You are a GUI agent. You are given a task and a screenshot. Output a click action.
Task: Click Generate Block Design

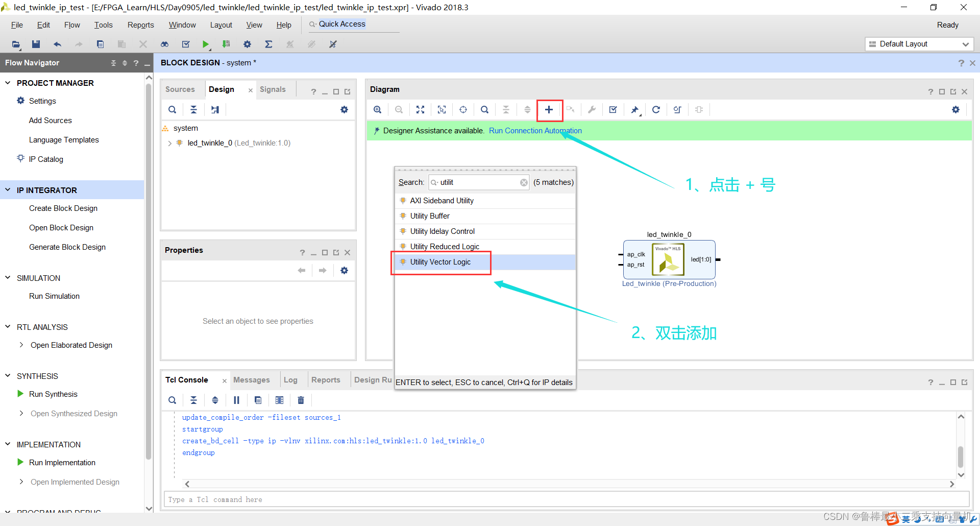(x=67, y=247)
